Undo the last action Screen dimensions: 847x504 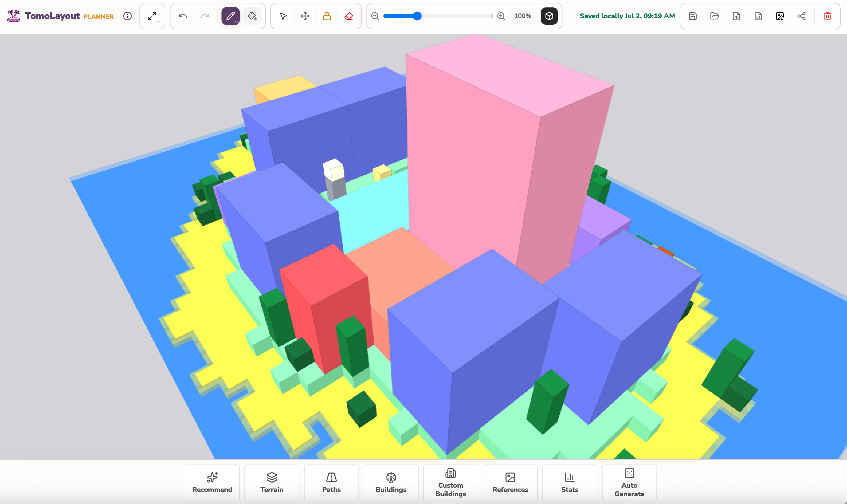point(183,16)
